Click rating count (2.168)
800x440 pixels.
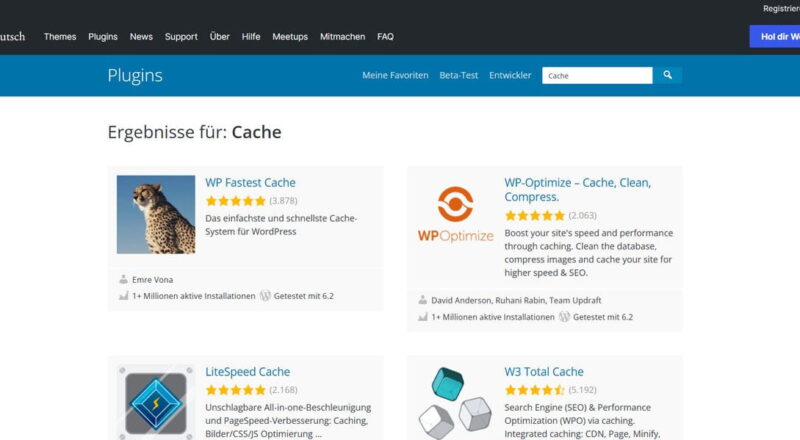283,390
